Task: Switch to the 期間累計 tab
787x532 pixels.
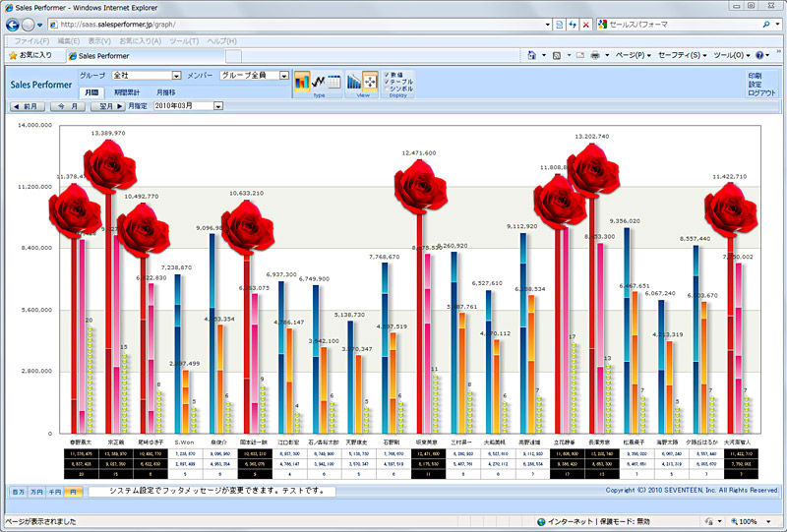Action: click(127, 92)
